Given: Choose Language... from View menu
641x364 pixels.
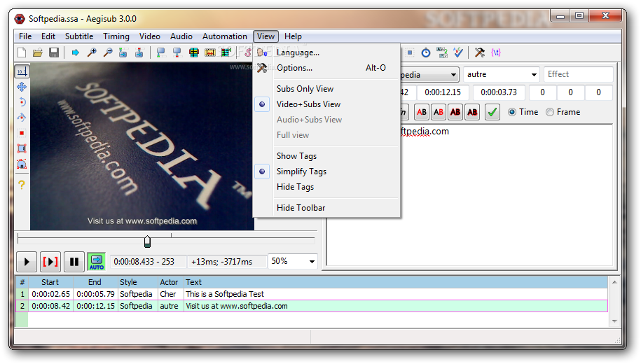Looking at the screenshot, I should (298, 52).
